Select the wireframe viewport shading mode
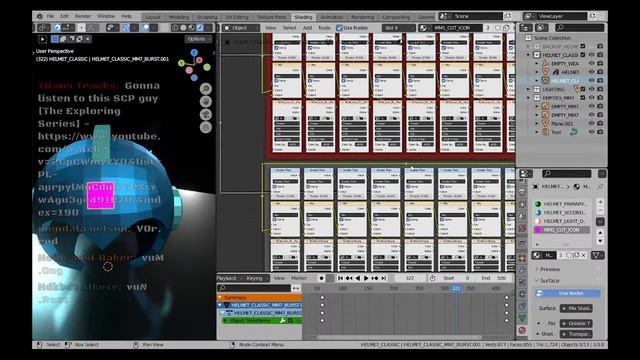 coord(175,28)
